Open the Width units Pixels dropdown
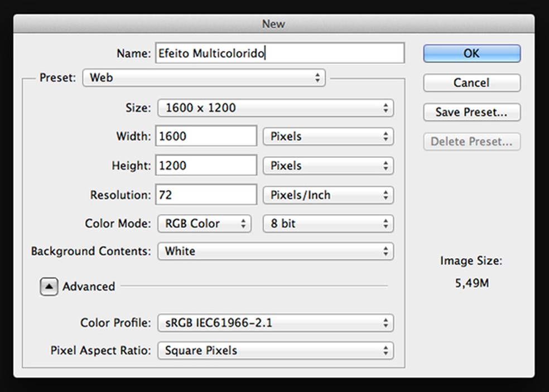 click(328, 137)
